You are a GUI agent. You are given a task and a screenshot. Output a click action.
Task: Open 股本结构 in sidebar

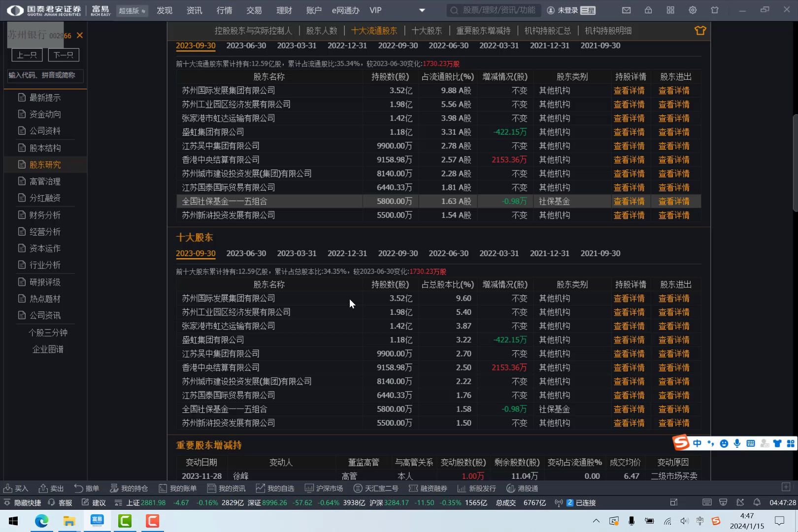[x=45, y=148]
